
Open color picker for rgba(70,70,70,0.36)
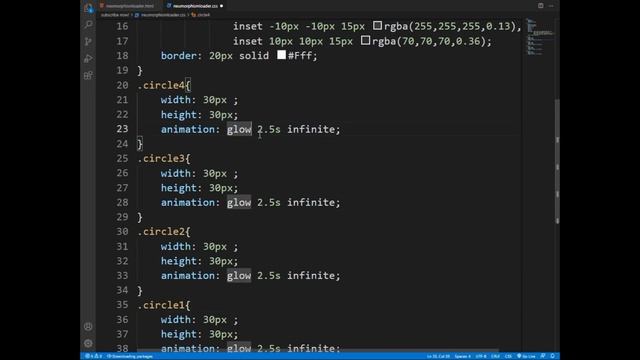click(x=365, y=40)
